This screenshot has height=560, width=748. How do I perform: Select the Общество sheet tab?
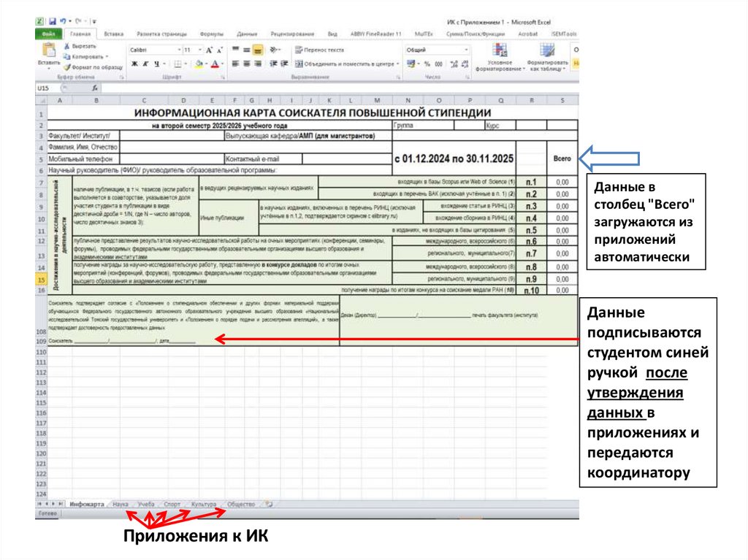click(241, 505)
